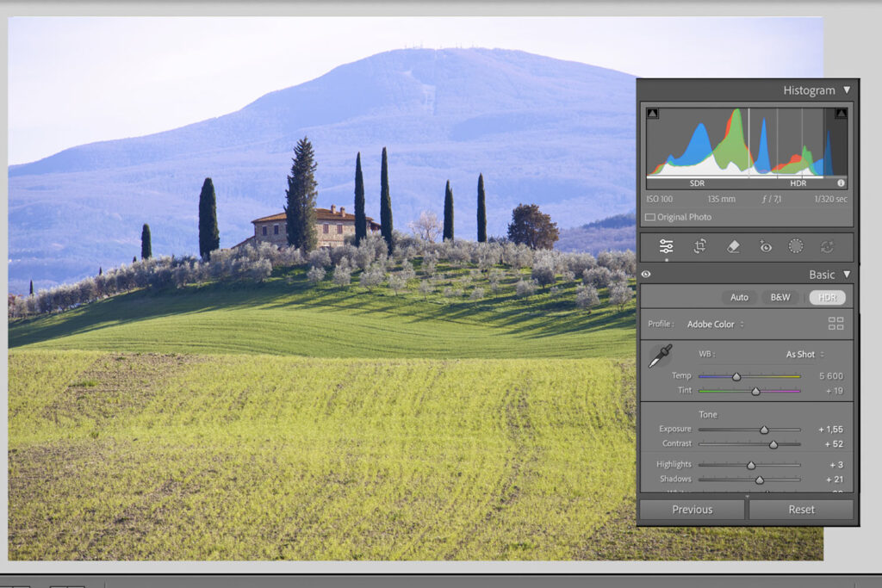
Task: Activate the Crop overlay tool
Action: [700, 246]
